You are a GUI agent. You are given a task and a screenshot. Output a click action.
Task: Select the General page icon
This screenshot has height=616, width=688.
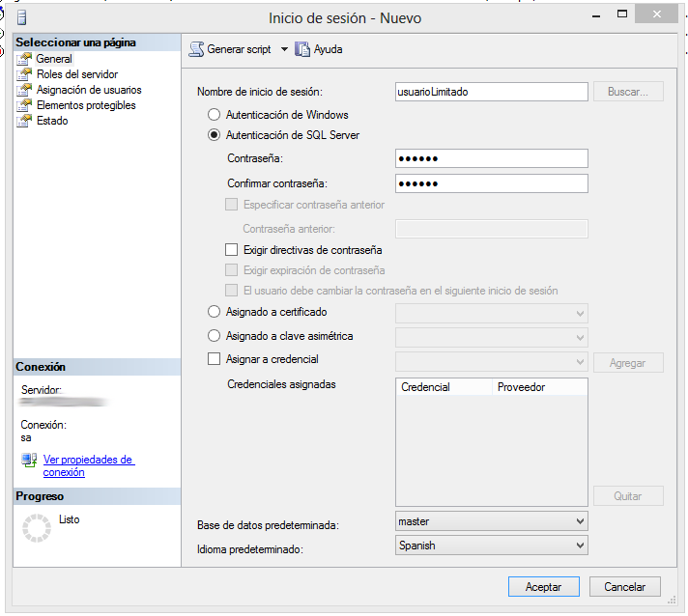tap(25, 59)
